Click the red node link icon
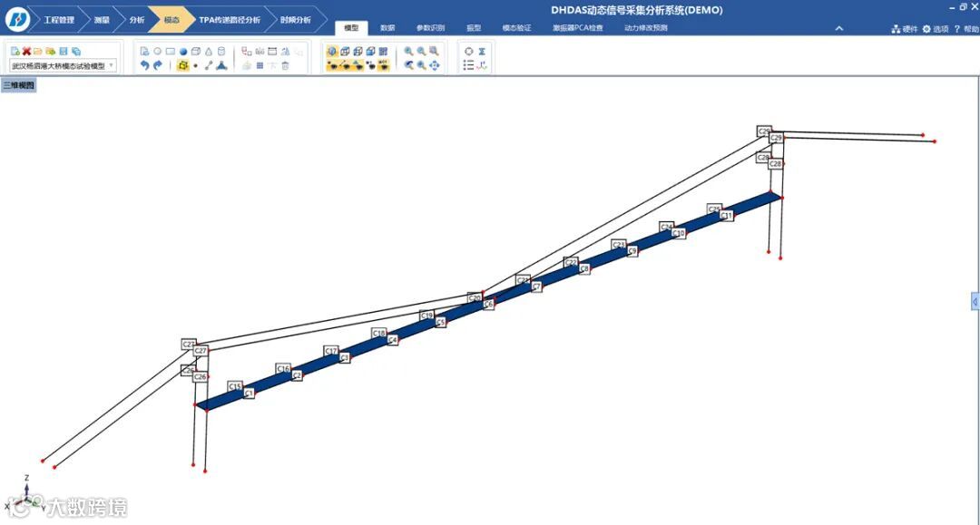 point(246,51)
